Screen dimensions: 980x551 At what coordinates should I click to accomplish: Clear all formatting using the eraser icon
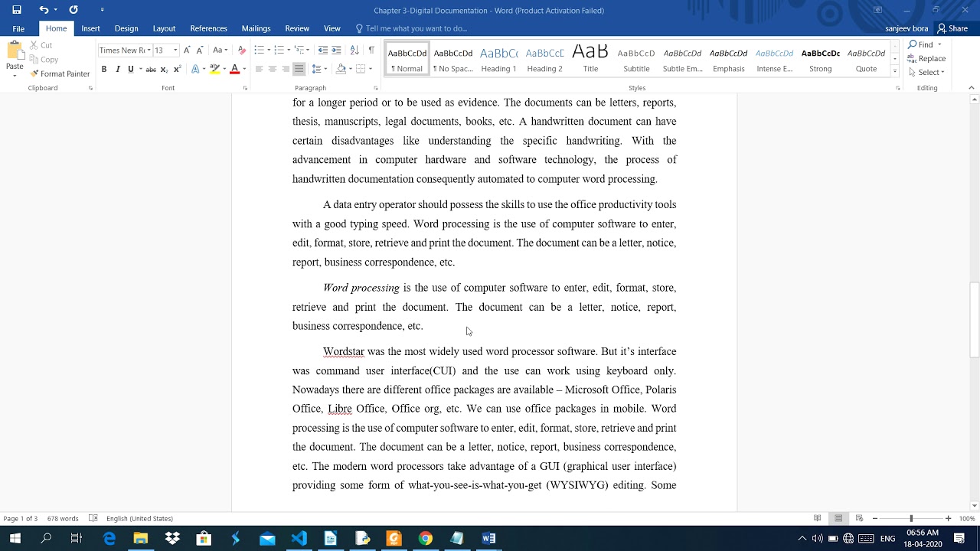(242, 50)
